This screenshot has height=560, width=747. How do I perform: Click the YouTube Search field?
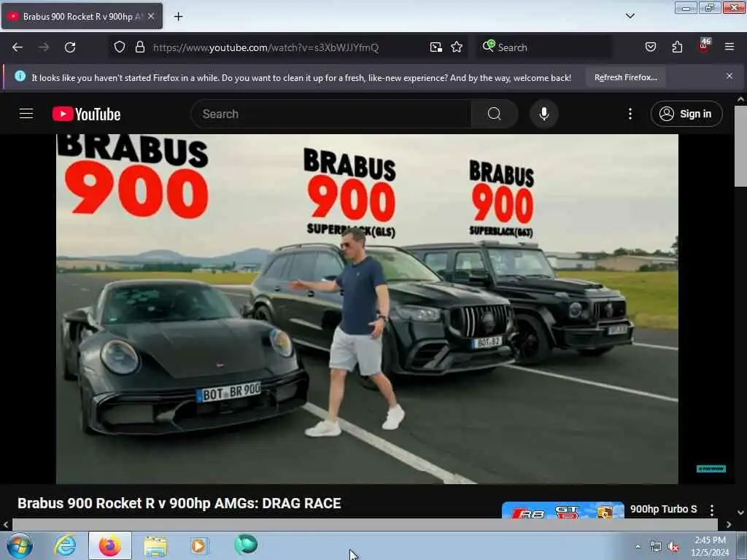click(x=330, y=114)
